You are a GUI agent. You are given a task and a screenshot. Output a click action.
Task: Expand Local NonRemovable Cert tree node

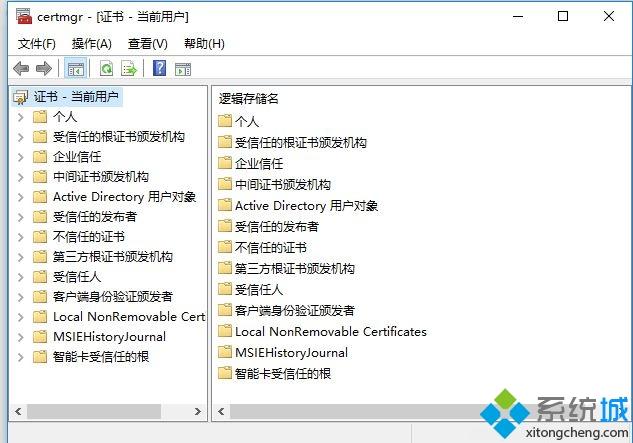click(x=21, y=317)
